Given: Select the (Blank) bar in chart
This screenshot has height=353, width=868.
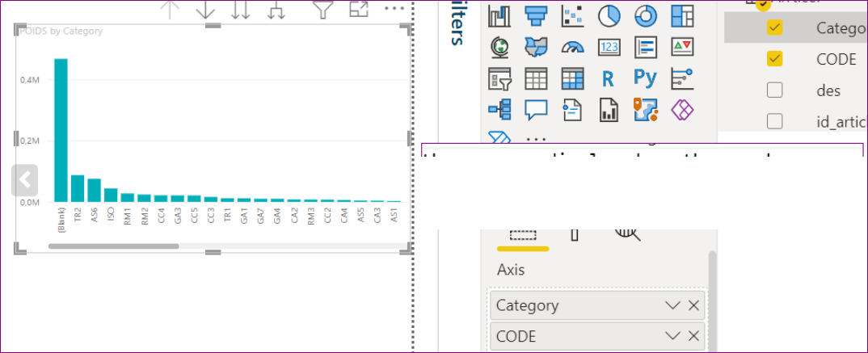Looking at the screenshot, I should [x=61, y=130].
